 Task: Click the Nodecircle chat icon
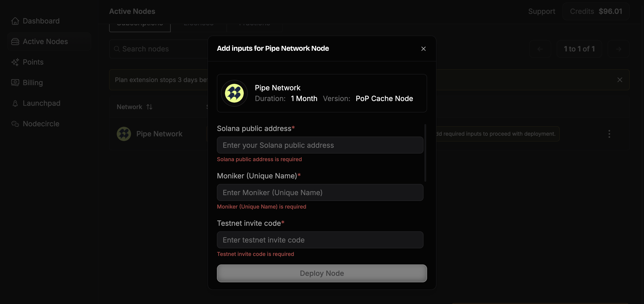15,124
